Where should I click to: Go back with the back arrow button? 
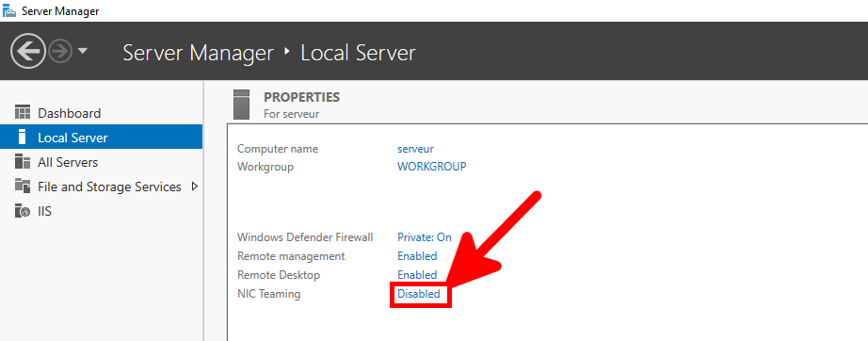tap(27, 52)
